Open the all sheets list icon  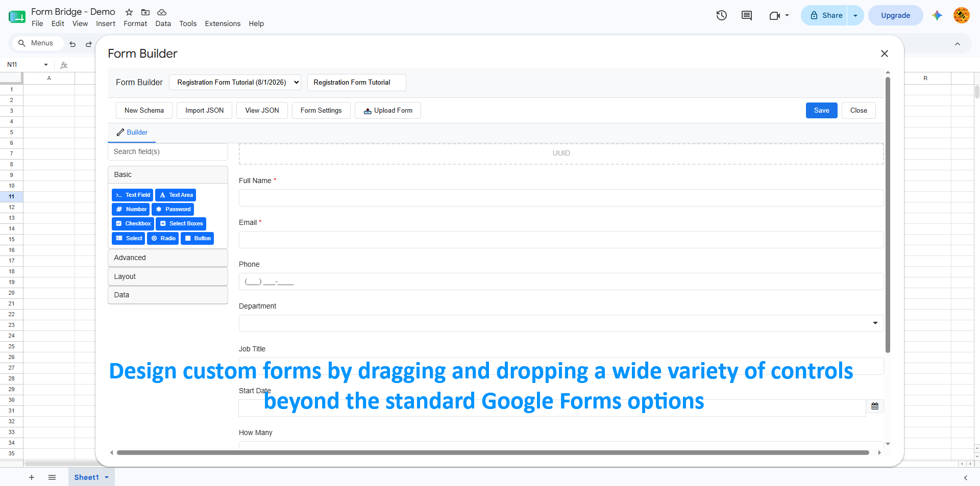[x=52, y=477]
